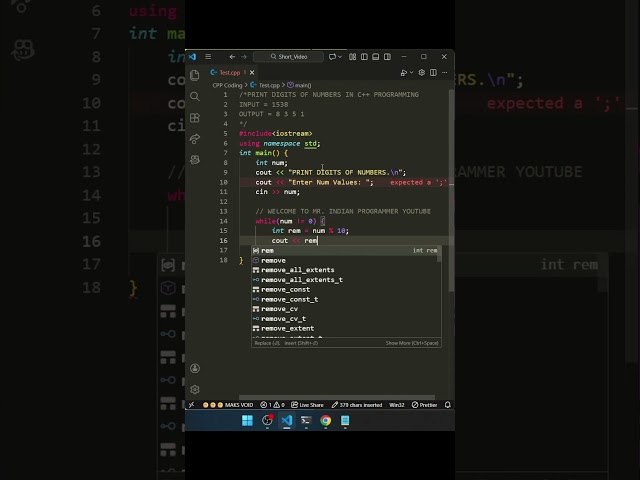Go forward using the navigation arrow

pos(244,57)
